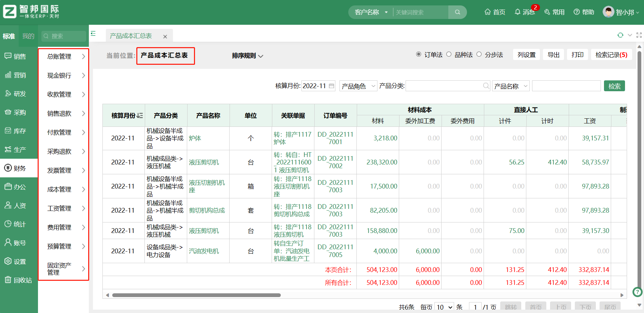The image size is (644, 313).
Task: Switch to the 我的 menu tab
Action: click(x=28, y=36)
